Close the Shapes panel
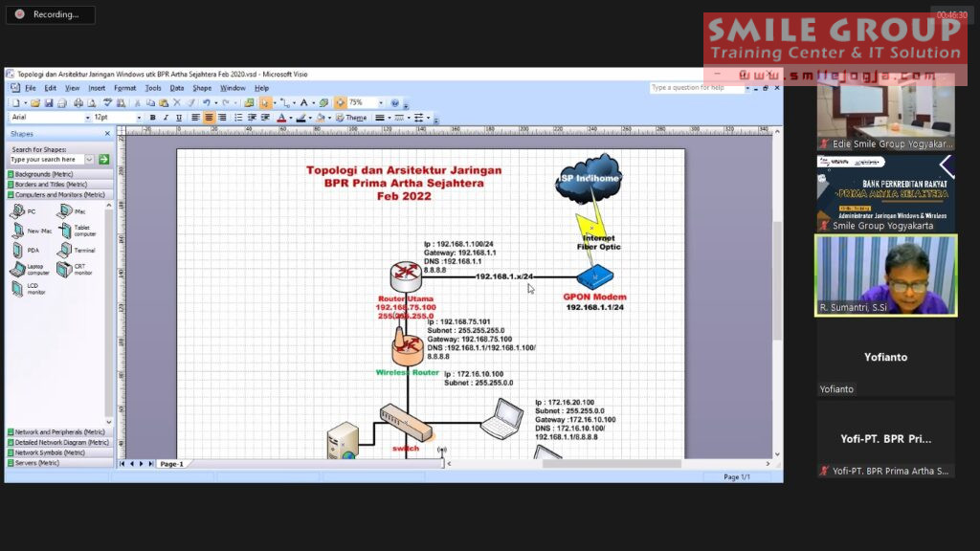This screenshot has height=551, width=980. pyautogui.click(x=109, y=134)
